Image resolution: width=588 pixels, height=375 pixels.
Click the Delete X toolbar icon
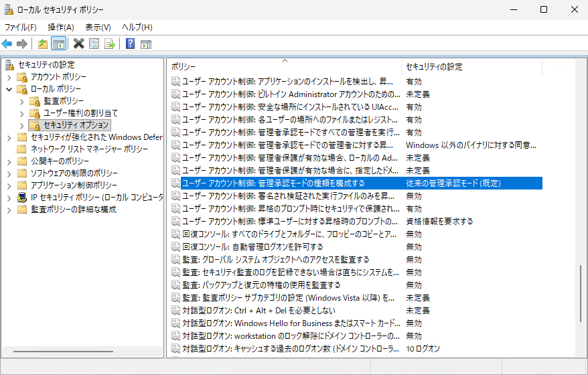[x=79, y=44]
